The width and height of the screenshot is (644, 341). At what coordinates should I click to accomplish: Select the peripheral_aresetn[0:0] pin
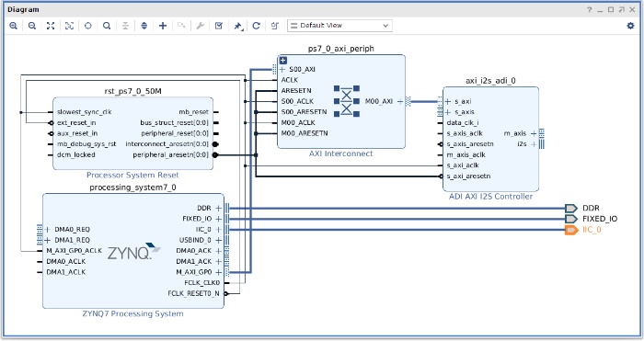pos(170,154)
